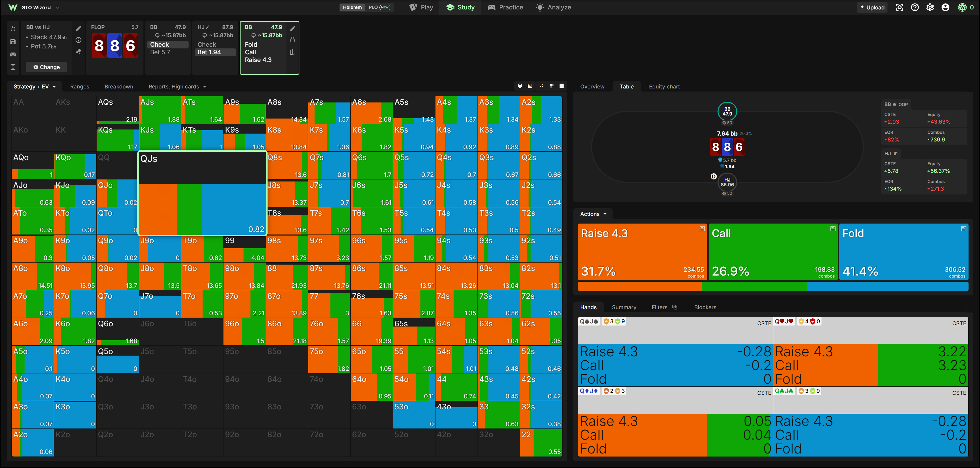Open the Equity chart tab
Image resolution: width=980 pixels, height=468 pixels.
tap(664, 86)
